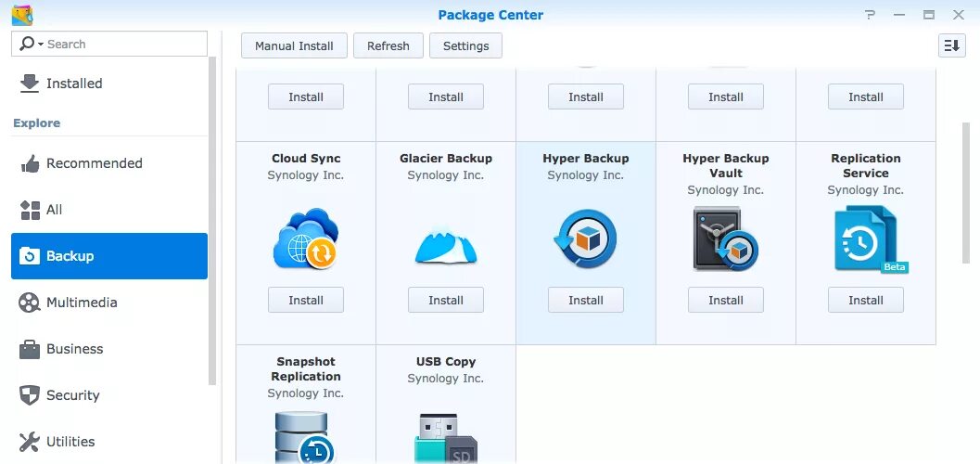Open the search options dropdown magnifier

coord(32,44)
